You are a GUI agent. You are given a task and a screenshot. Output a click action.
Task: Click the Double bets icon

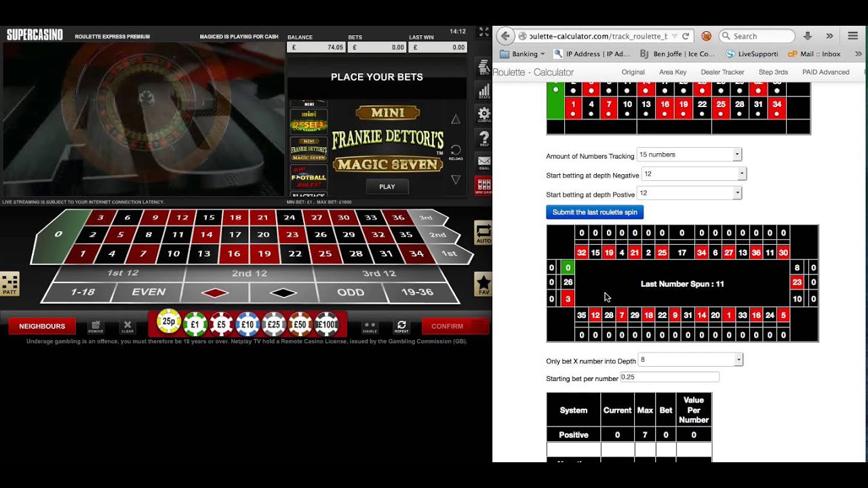(370, 327)
